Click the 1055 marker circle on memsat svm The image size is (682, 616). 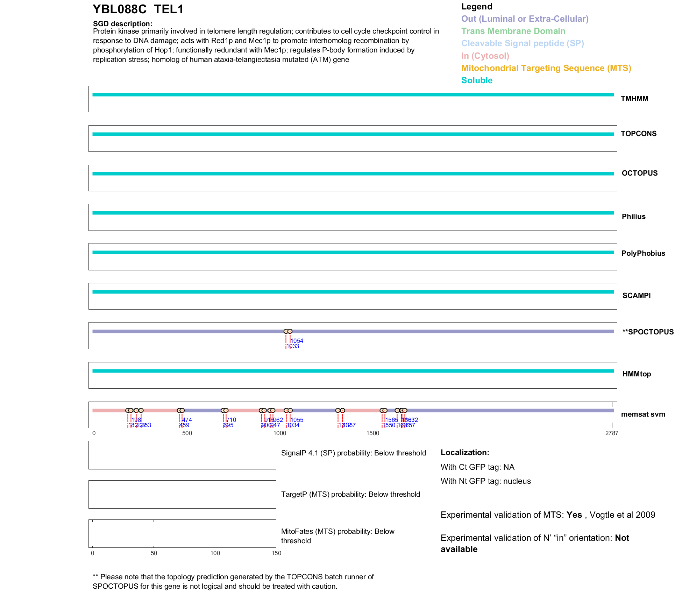tap(290, 410)
